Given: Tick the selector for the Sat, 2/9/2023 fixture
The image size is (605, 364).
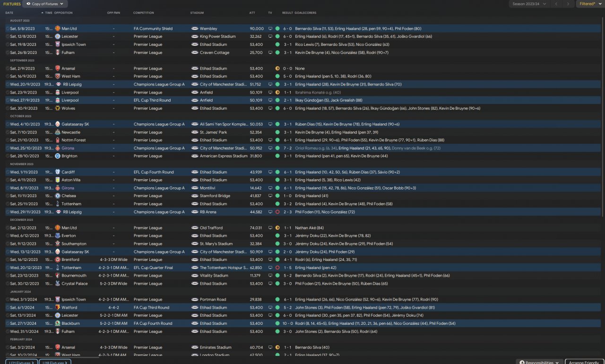Looking at the screenshot, I should [x=8, y=69].
